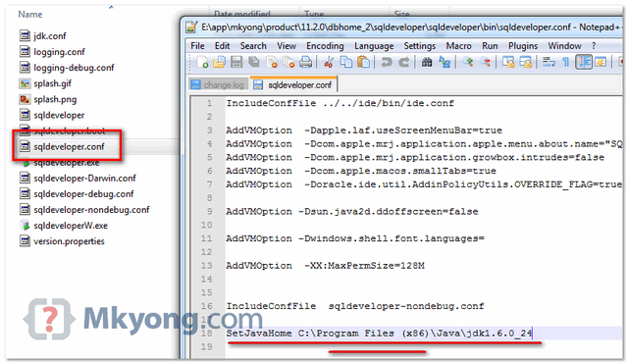Select version.properties in the file list

(x=69, y=241)
